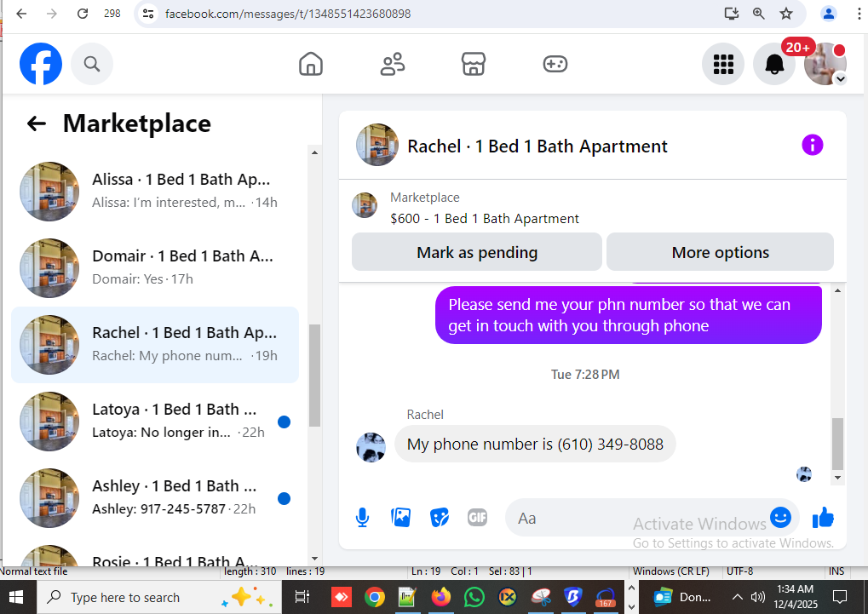
Task: Open Domair's conversation
Action: [155, 268]
